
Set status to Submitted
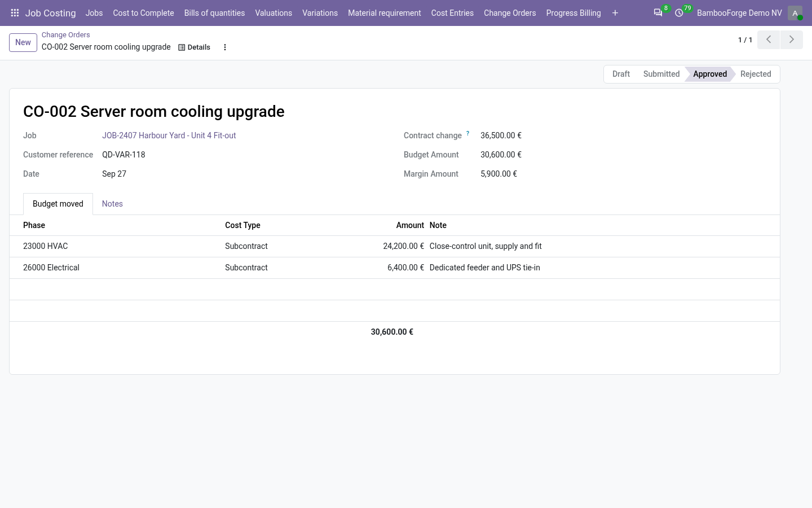click(661, 74)
